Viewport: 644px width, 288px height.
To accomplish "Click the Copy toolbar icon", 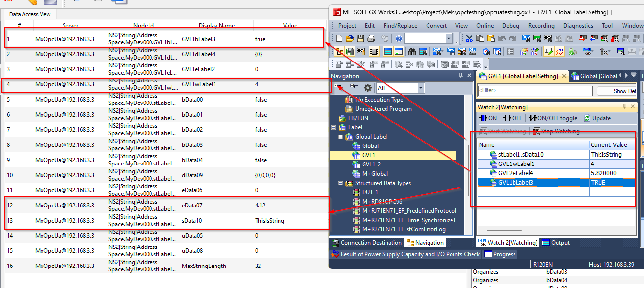I will [480, 38].
